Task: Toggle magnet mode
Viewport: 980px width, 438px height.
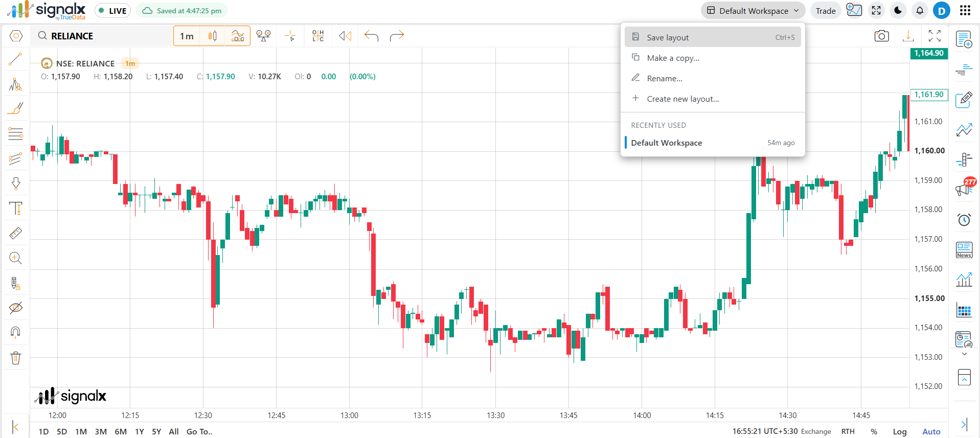Action: point(15,333)
